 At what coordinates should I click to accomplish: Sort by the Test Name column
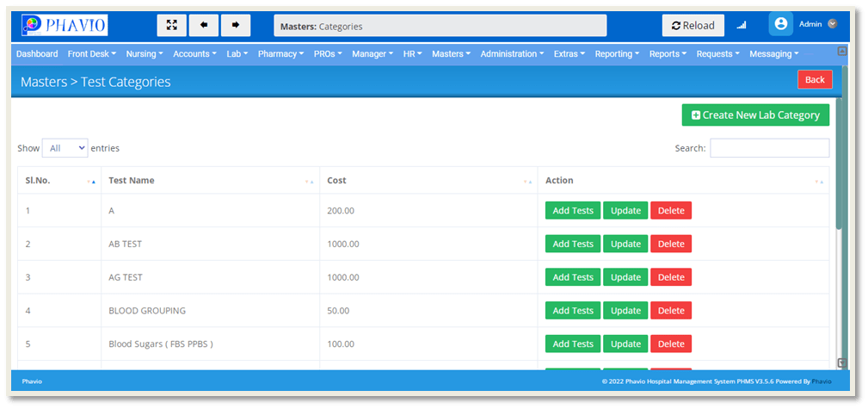click(211, 180)
